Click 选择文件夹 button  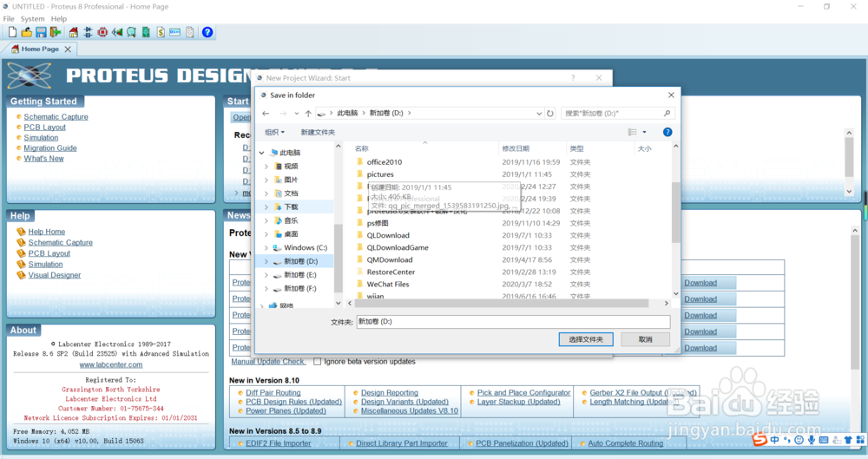[586, 339]
